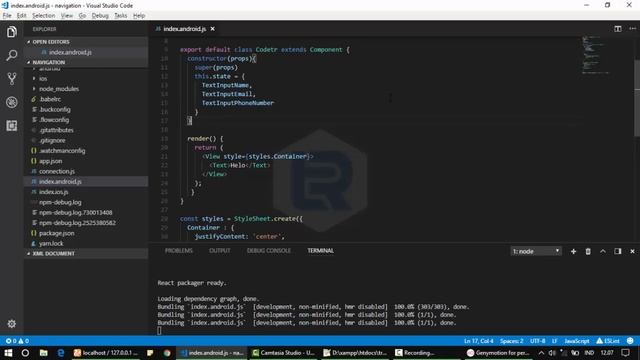Click the feedback smiley in status bar
The height and width of the screenshot is (360, 640).
(630, 340)
